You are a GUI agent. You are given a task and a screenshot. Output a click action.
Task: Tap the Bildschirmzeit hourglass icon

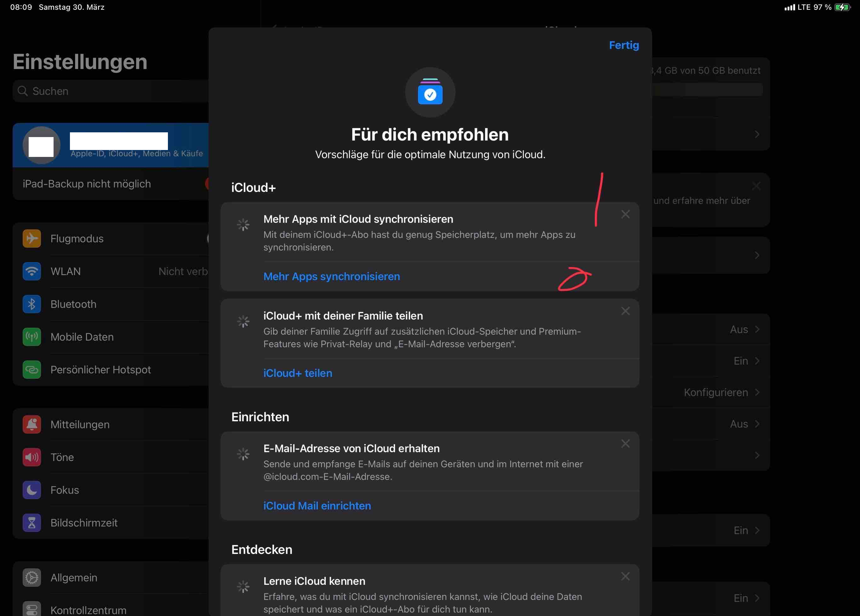pos(32,523)
